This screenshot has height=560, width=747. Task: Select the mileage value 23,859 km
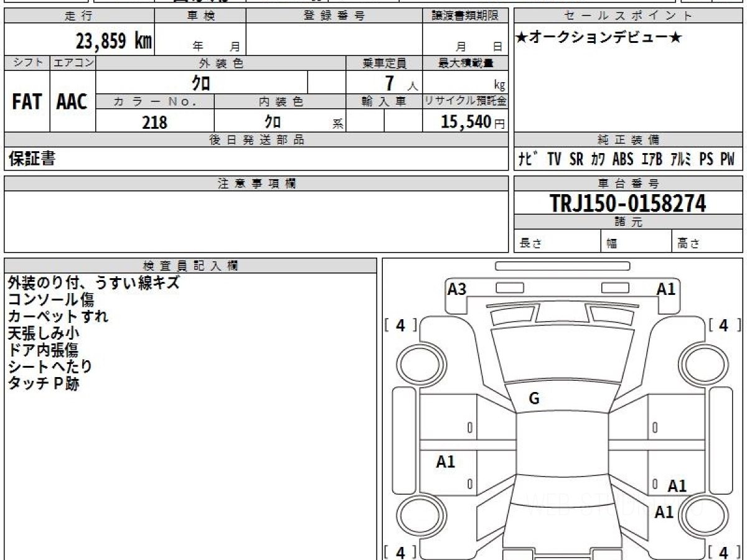(115, 41)
